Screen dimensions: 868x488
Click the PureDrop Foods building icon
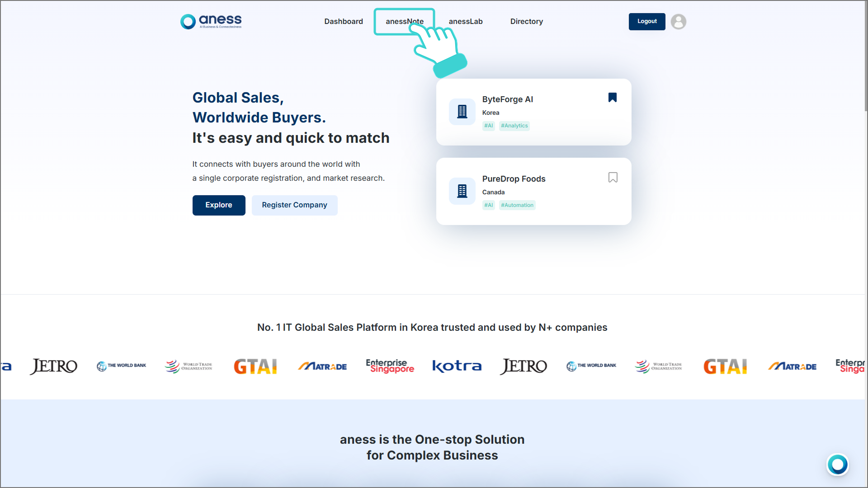point(462,191)
